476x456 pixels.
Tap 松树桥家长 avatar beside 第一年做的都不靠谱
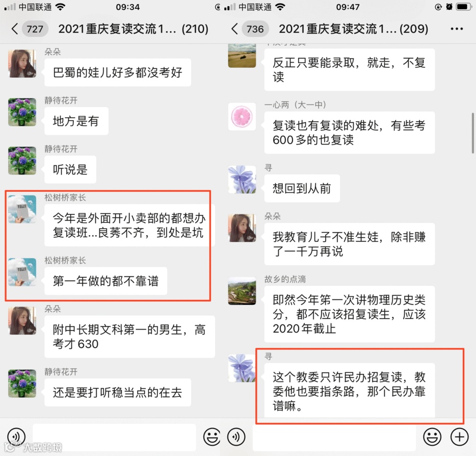tap(22, 272)
